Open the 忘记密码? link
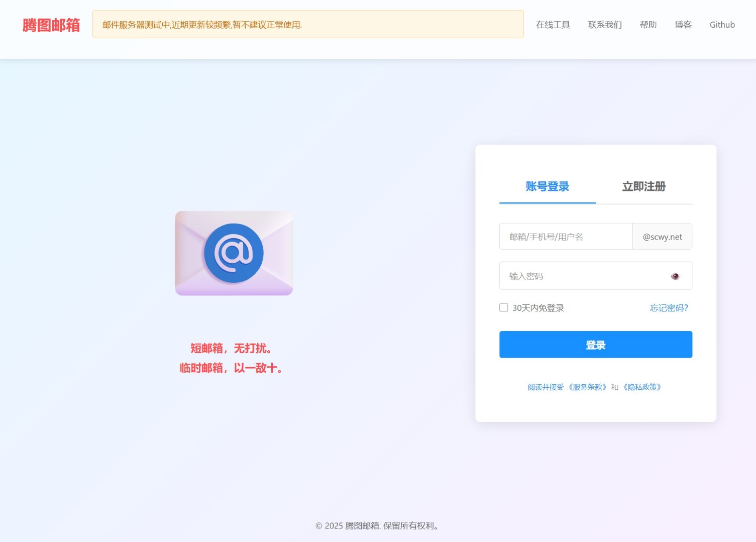Viewport: 756px width, 542px height. 669,308
